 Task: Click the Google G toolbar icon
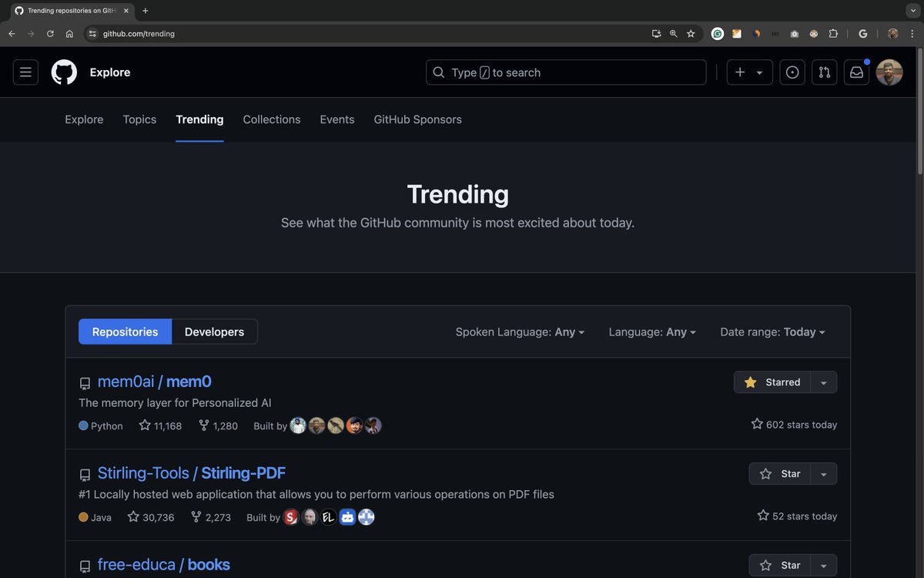[x=863, y=34]
